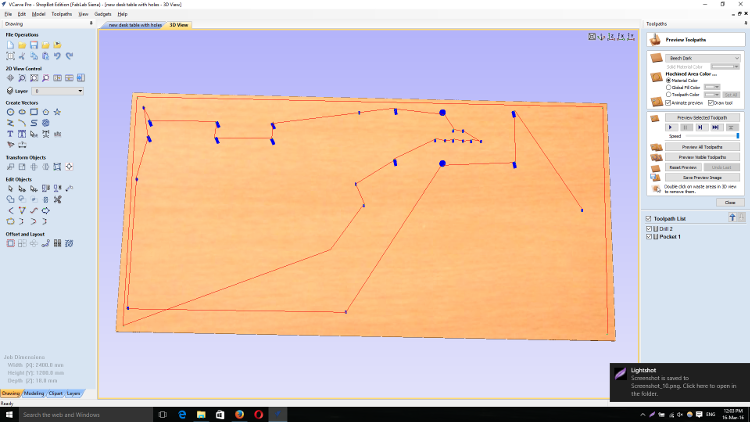Viewport: 750px width, 422px height.
Task: Open the Global Fill Color picker dropdown
Action: [712, 87]
